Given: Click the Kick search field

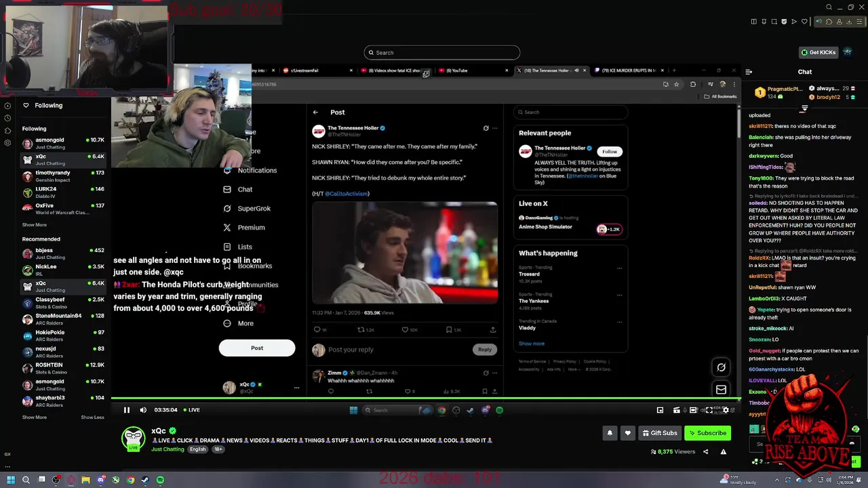Looking at the screenshot, I should coord(441,52).
